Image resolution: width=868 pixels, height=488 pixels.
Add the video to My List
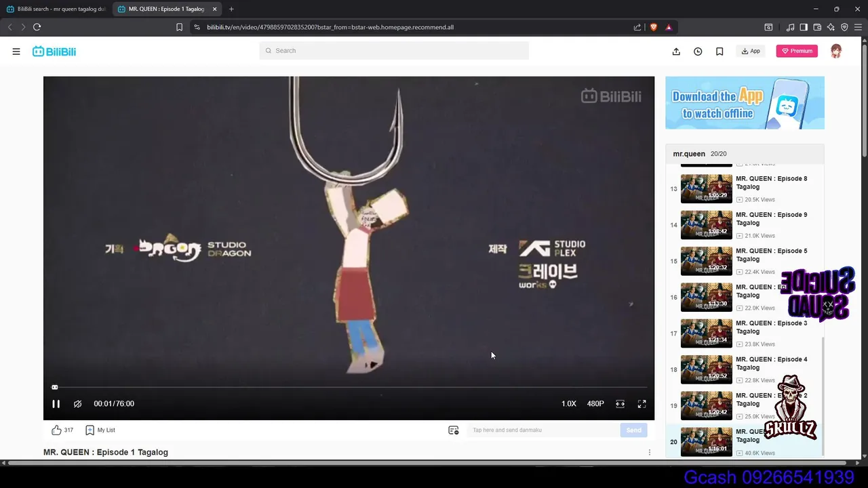[x=100, y=430]
